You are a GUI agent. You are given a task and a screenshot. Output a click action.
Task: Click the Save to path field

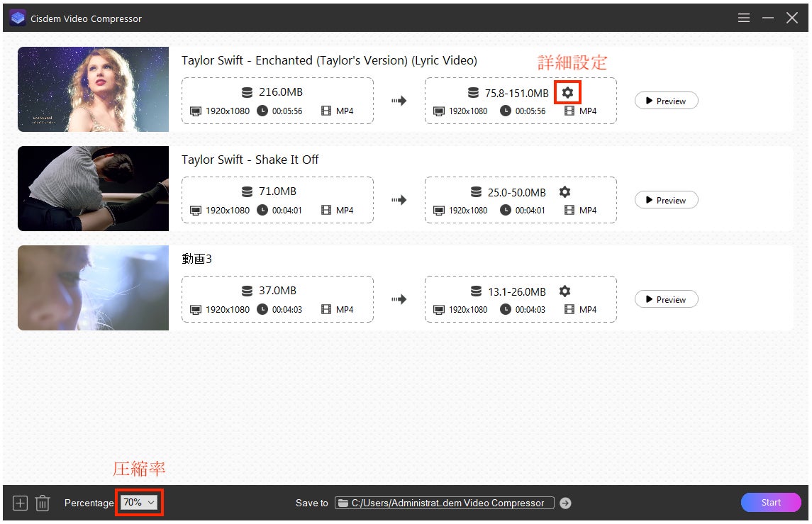pos(445,503)
